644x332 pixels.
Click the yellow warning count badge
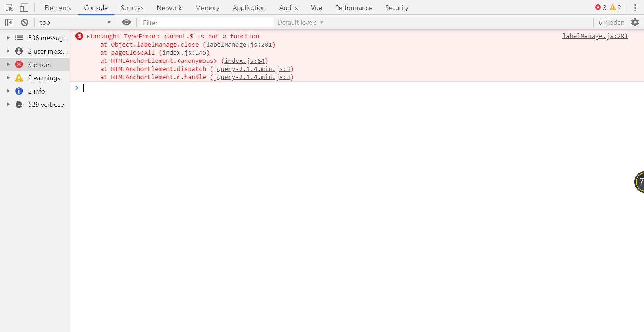tap(616, 7)
